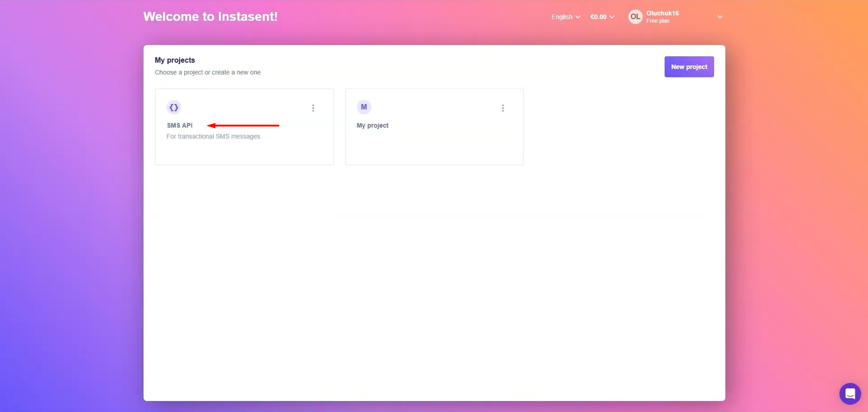Image resolution: width=868 pixels, height=412 pixels.
Task: Click the My project M avatar icon
Action: [x=364, y=107]
